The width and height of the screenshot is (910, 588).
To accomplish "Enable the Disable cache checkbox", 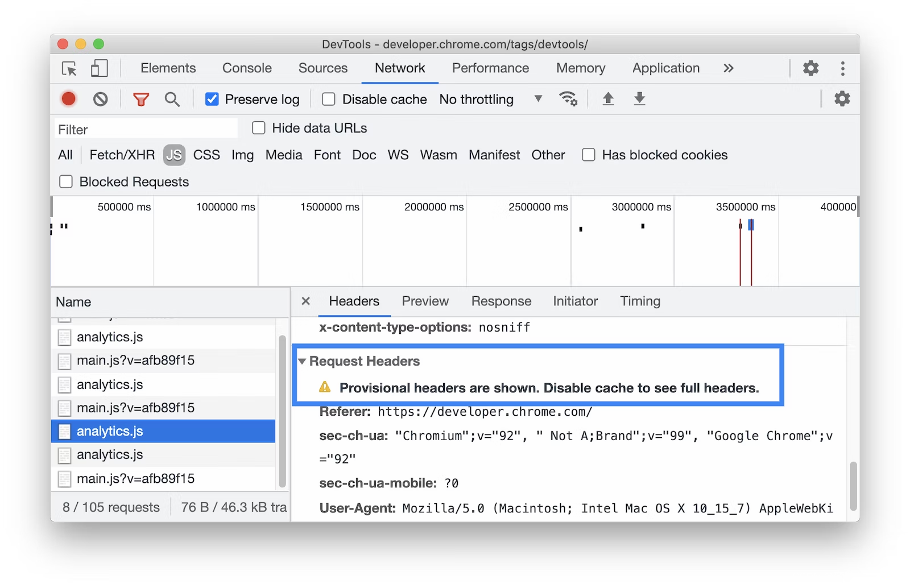I will coord(328,98).
